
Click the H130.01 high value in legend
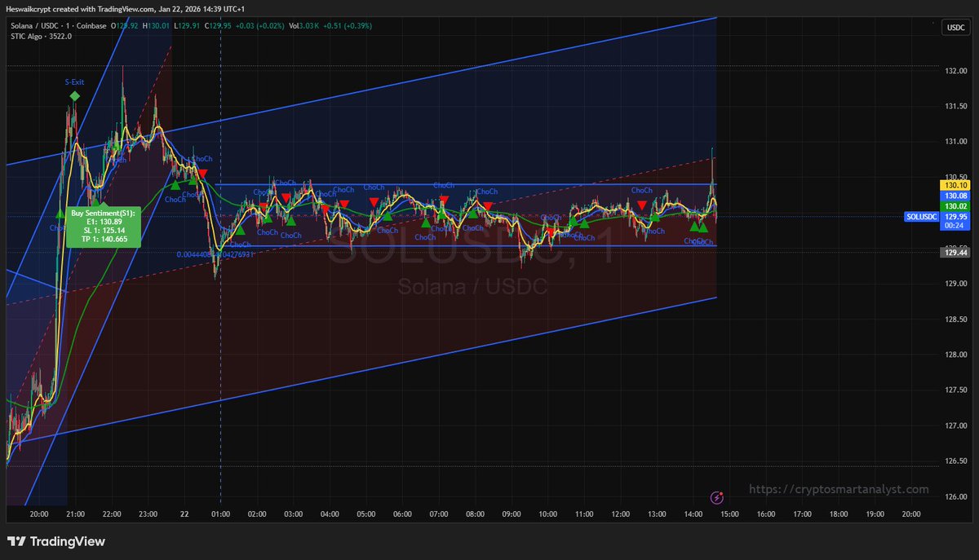[156, 27]
